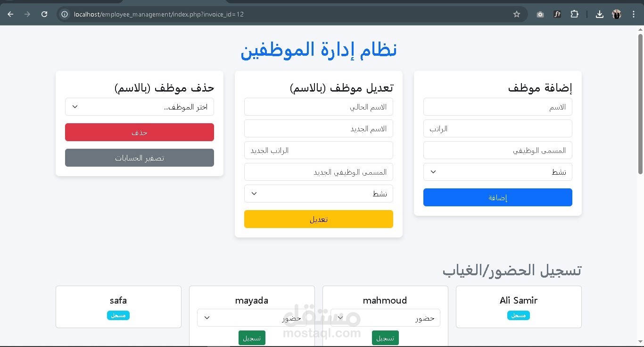Click the employee name "safa"
644x347 pixels.
118,300
